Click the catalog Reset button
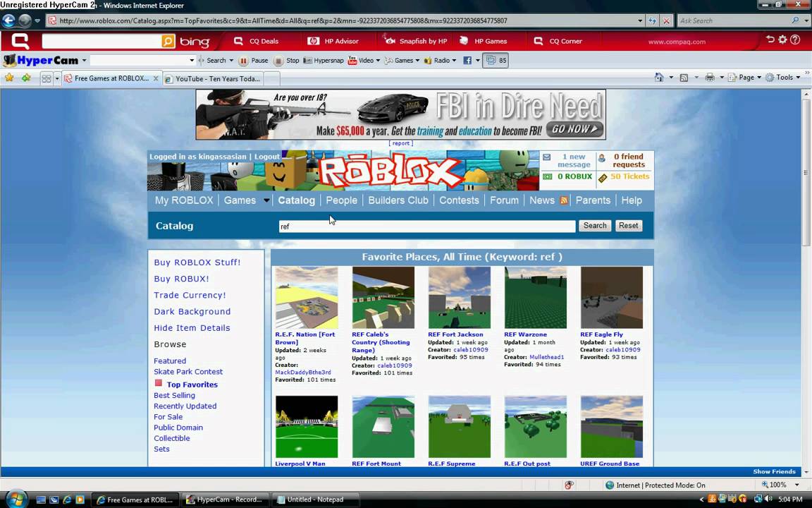This screenshot has height=508, width=812. (628, 226)
